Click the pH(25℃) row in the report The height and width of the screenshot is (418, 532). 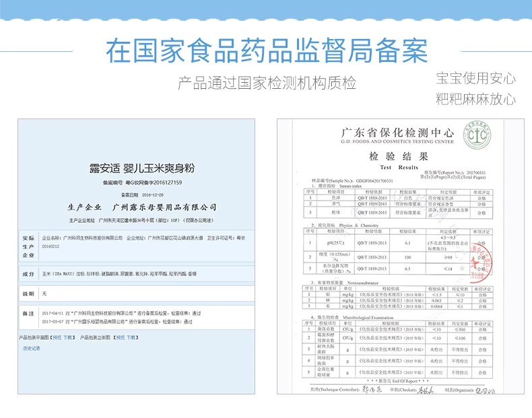(x=397, y=243)
